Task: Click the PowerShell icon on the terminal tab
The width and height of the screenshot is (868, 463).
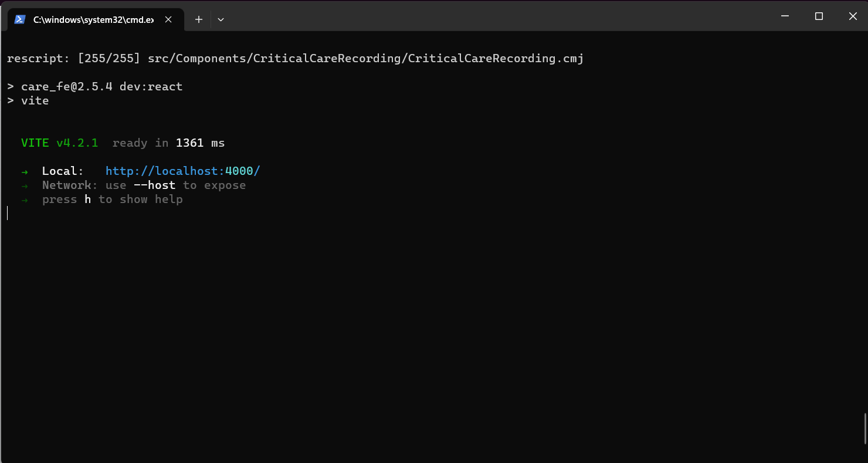Action: point(19,19)
